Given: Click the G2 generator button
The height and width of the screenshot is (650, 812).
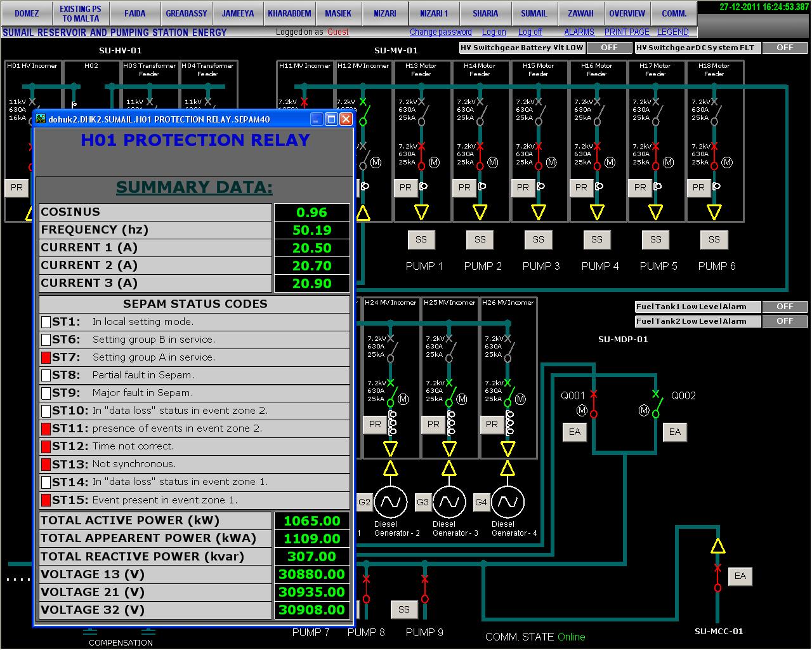Looking at the screenshot, I should tap(364, 502).
